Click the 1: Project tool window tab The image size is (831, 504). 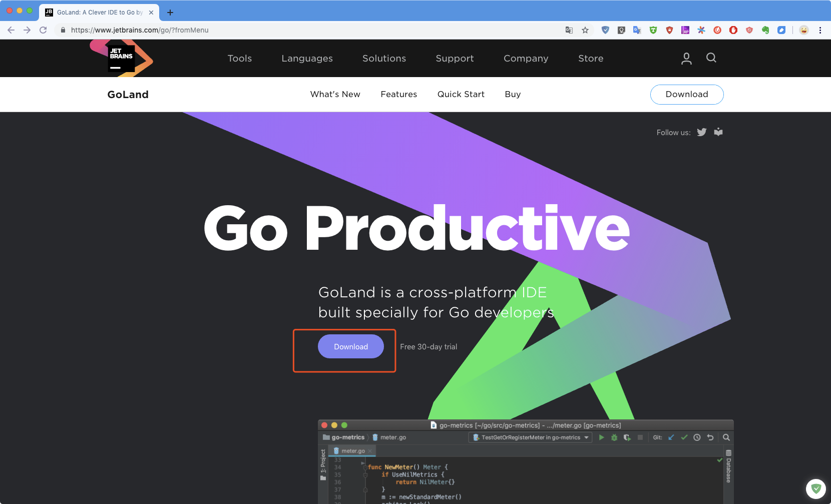tap(323, 465)
